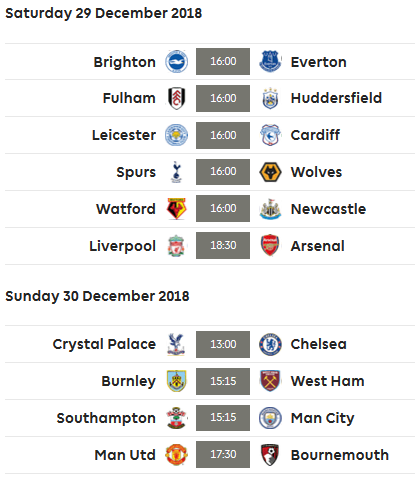
Task: Click the Everton club crest
Action: (270, 62)
